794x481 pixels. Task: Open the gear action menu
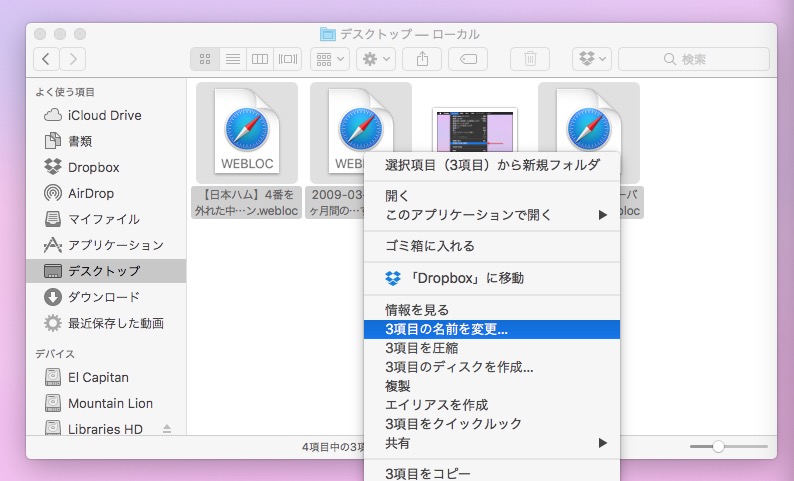click(376, 59)
